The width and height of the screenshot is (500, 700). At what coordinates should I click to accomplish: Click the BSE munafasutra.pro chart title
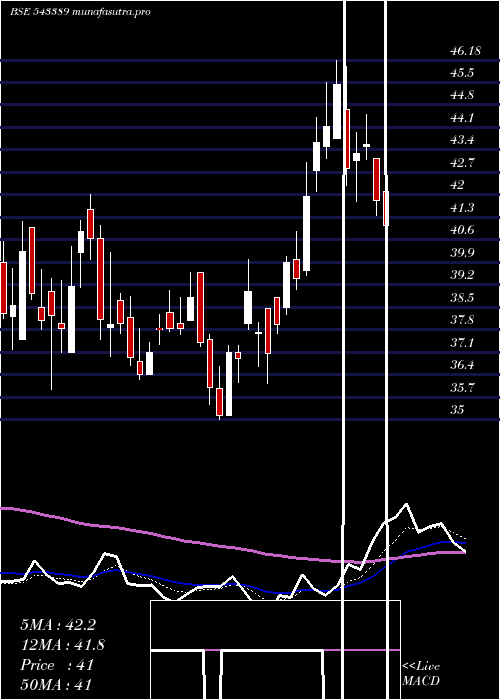[x=80, y=12]
